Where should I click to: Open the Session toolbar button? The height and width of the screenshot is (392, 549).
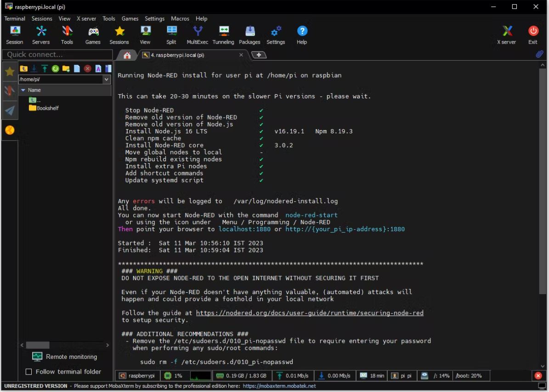15,35
